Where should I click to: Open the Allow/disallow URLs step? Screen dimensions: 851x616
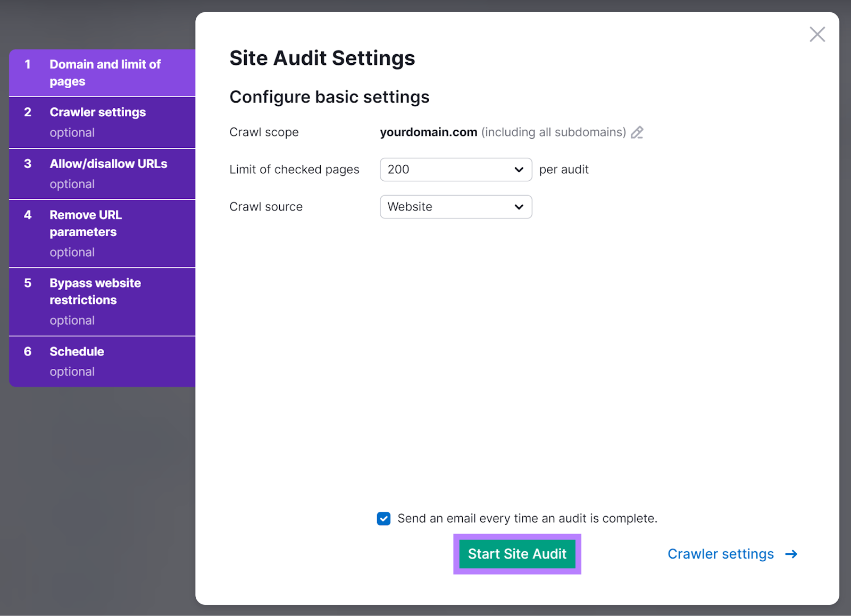(102, 174)
